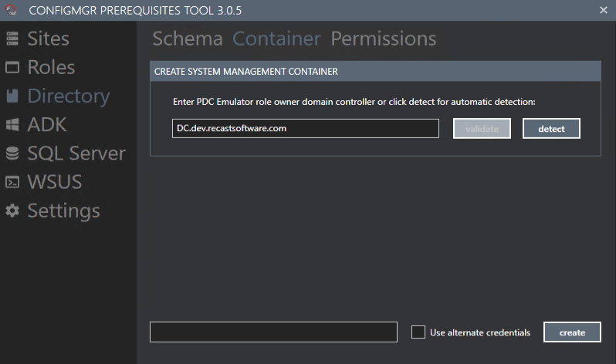Viewport: 616px width, 364px height.
Task: Focus the domain controller input field
Action: click(305, 129)
